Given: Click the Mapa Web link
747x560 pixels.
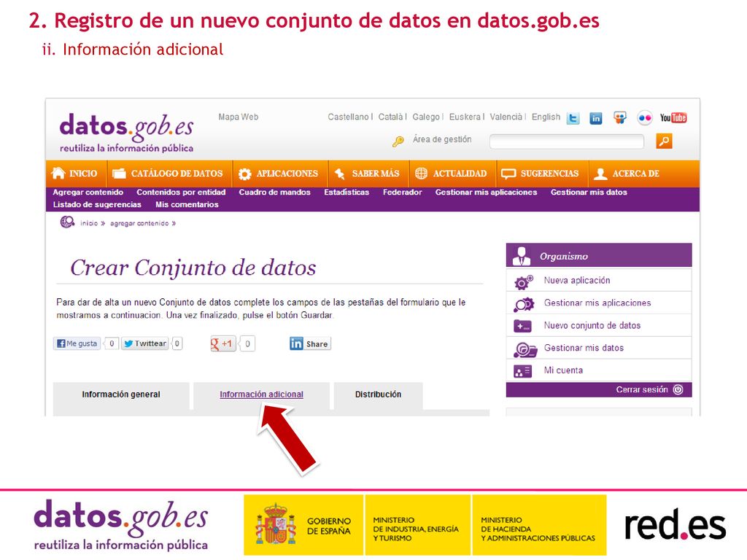Looking at the screenshot, I should click(x=239, y=117).
